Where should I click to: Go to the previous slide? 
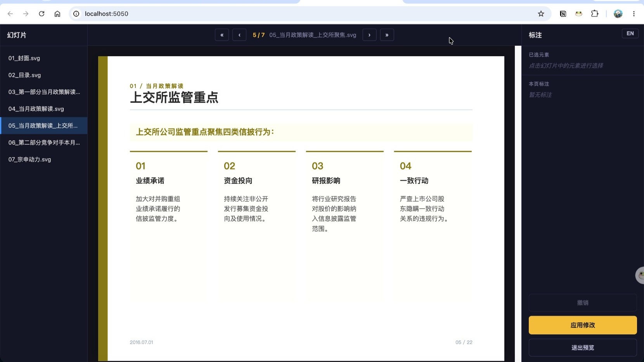(x=239, y=35)
